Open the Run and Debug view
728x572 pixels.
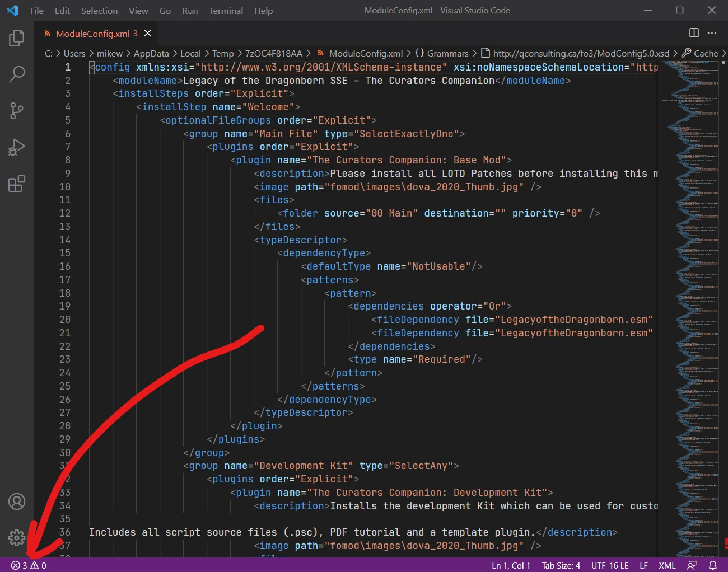click(17, 147)
